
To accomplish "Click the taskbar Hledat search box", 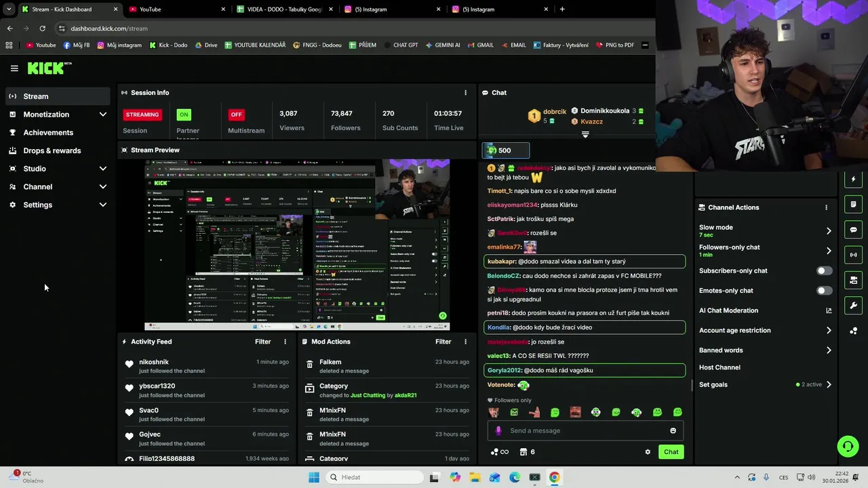I will (373, 477).
